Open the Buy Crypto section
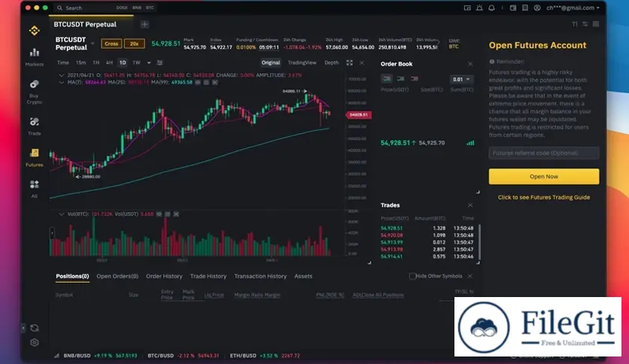 pyautogui.click(x=35, y=92)
